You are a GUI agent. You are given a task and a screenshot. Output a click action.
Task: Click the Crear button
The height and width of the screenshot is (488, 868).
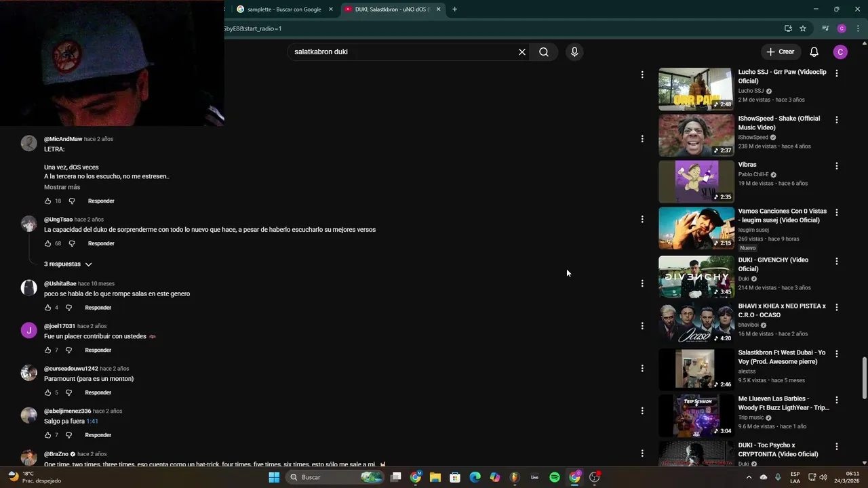780,52
